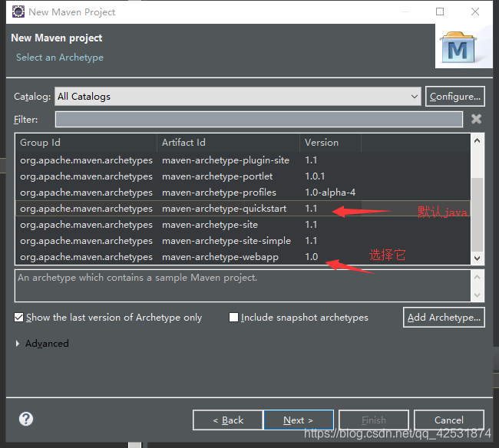Viewport: 499px width, 448px height.
Task: Click the disabled Finish button
Action: (374, 420)
